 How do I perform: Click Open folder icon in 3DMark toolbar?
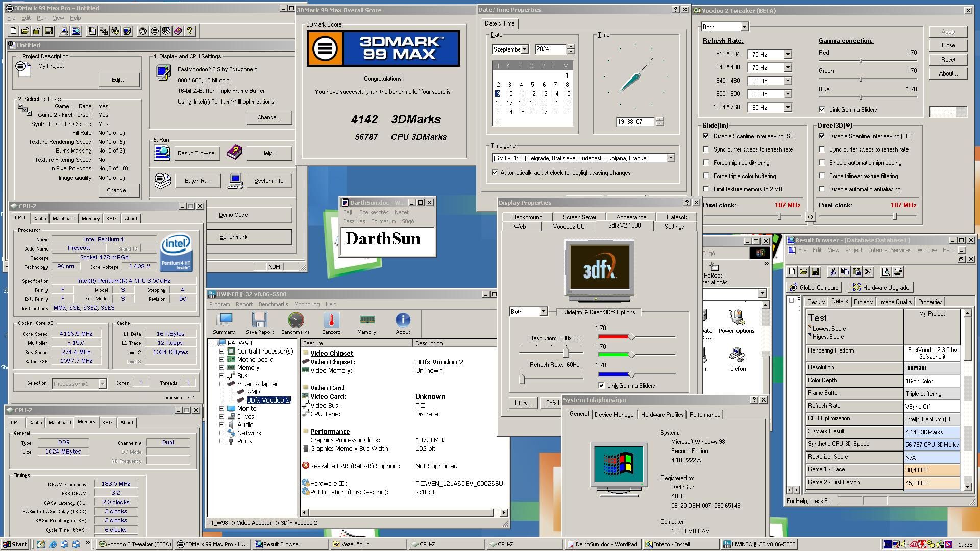point(25,31)
